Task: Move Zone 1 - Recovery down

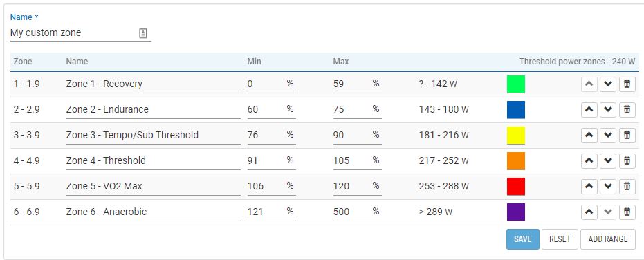Action: click(x=608, y=84)
